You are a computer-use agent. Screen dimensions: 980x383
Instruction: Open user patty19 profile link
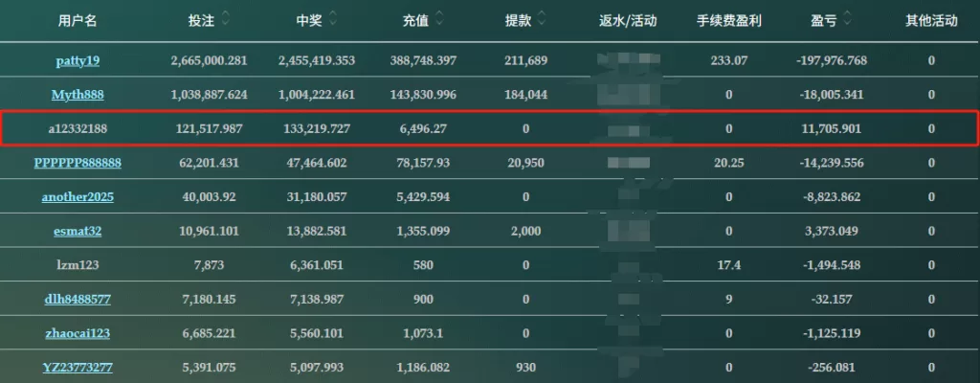tap(78, 60)
